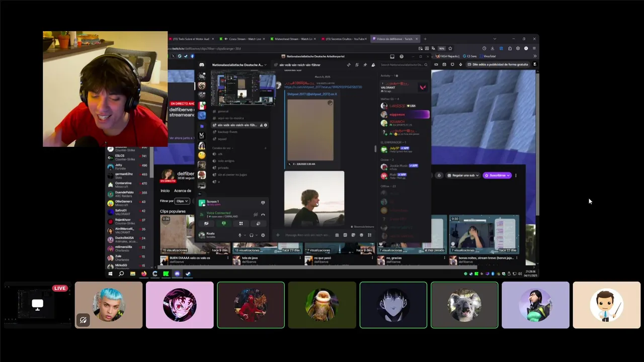Viewport: 644px width, 362px height.
Task: Open Discord inbox icon in title bar
Action: pos(392,56)
